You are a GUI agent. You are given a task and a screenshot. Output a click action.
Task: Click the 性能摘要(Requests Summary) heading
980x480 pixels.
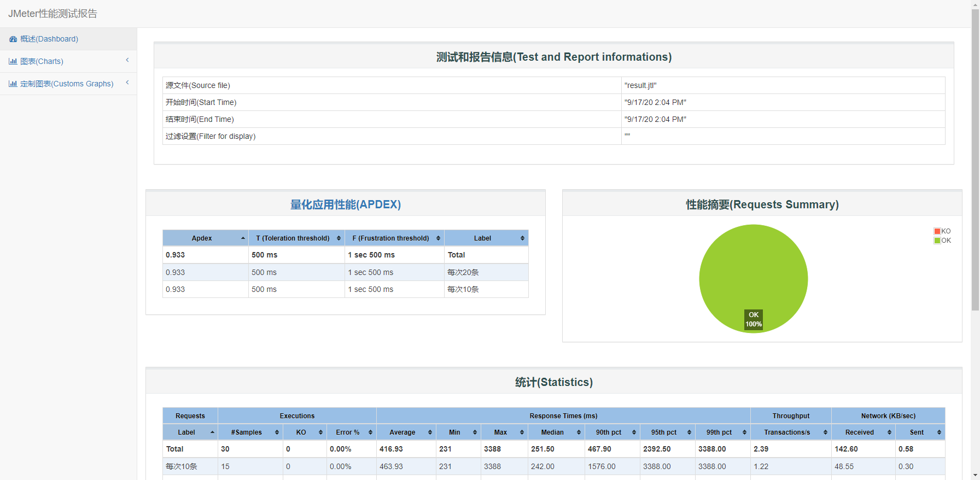tap(762, 204)
